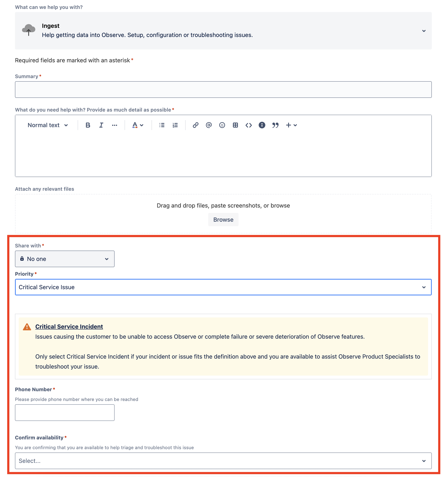448x477 pixels.
Task: Click the Summary input field
Action: tap(223, 90)
